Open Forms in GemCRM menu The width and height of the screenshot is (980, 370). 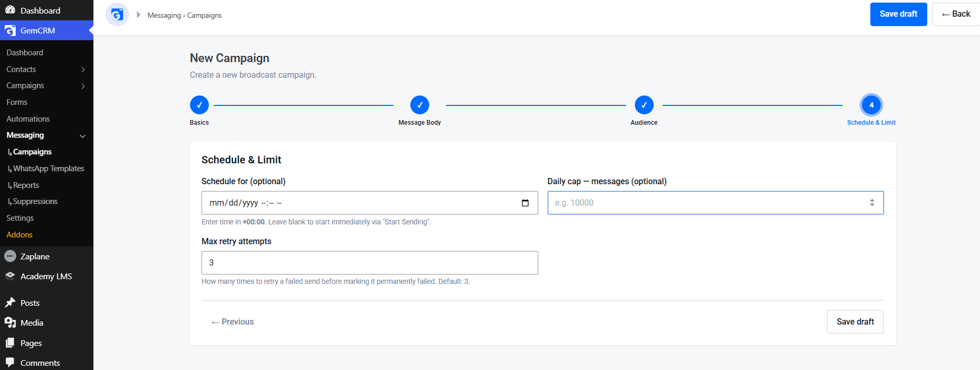click(x=17, y=102)
